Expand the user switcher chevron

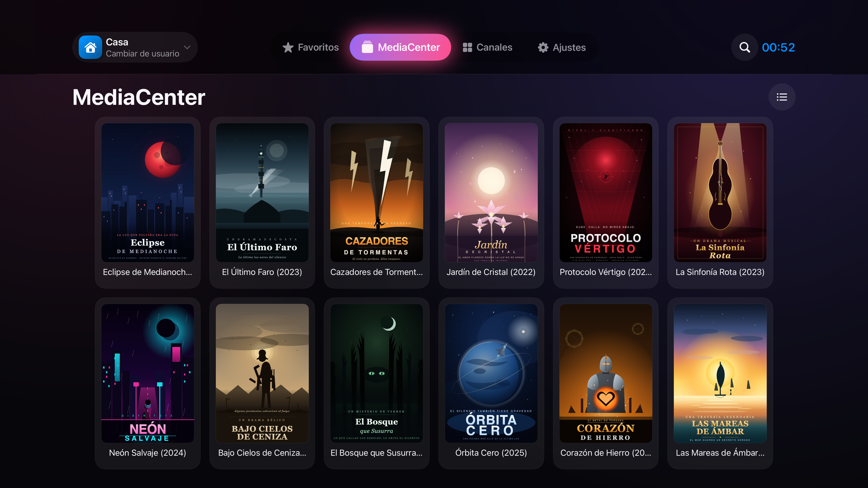click(x=187, y=47)
